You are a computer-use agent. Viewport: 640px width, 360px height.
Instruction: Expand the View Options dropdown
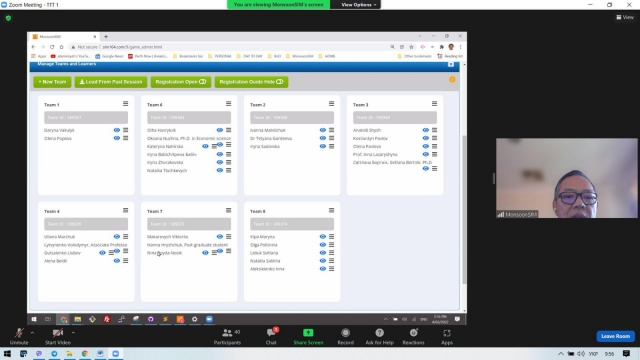click(x=358, y=5)
